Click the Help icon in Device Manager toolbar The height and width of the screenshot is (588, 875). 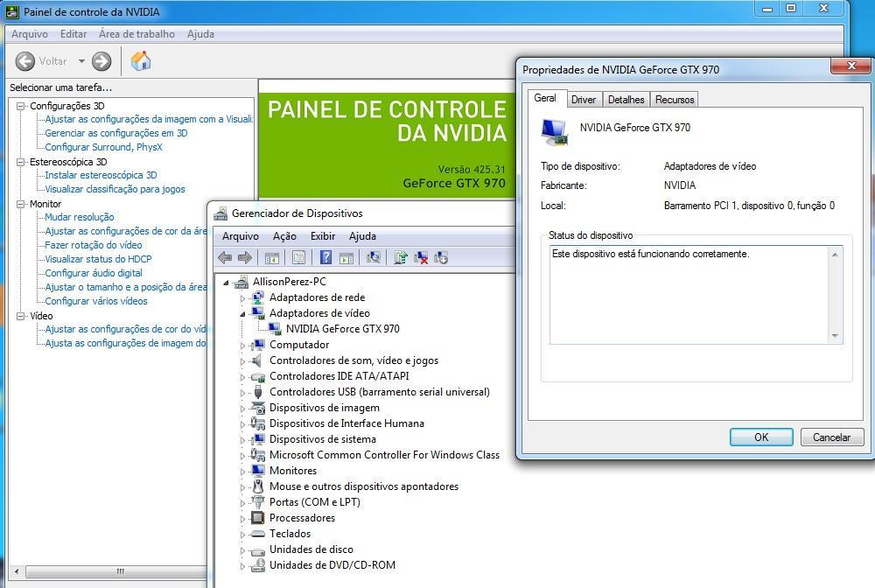[325, 257]
